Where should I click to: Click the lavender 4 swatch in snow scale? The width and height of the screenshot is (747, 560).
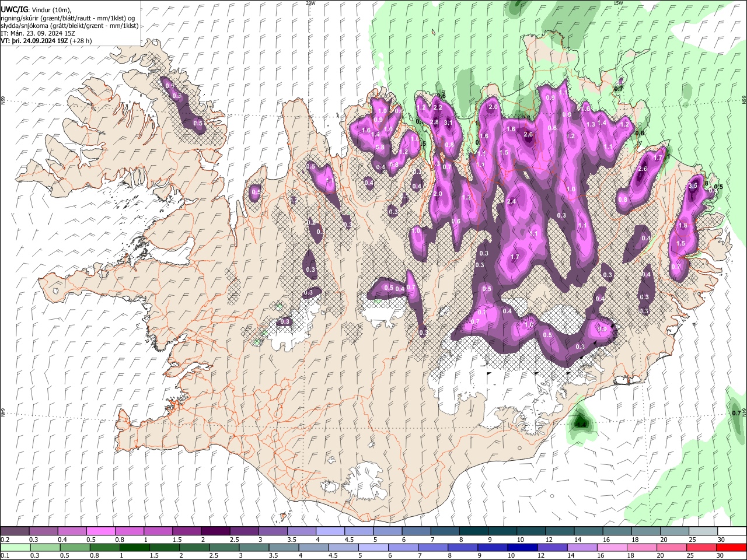[x=330, y=531]
